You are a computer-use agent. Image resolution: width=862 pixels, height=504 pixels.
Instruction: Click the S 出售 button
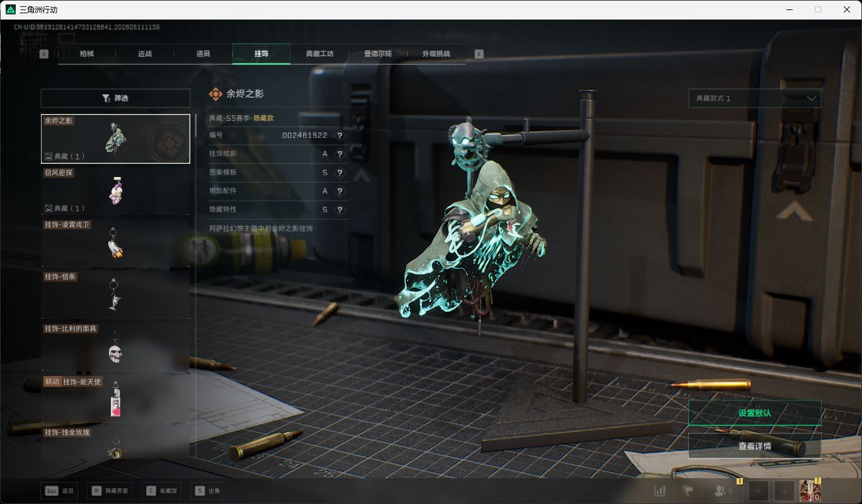[x=207, y=491]
